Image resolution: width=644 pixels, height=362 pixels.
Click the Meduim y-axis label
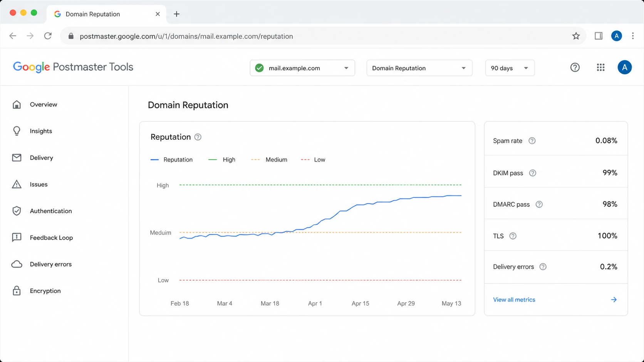point(161,233)
